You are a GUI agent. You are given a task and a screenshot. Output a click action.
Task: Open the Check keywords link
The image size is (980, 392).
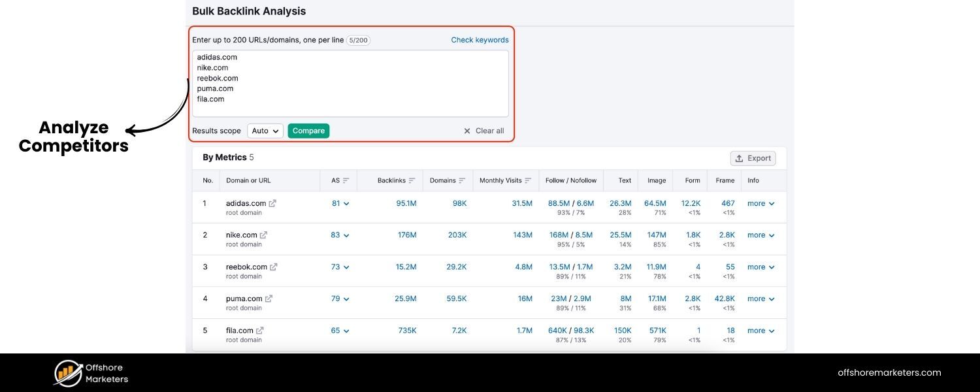coord(479,39)
